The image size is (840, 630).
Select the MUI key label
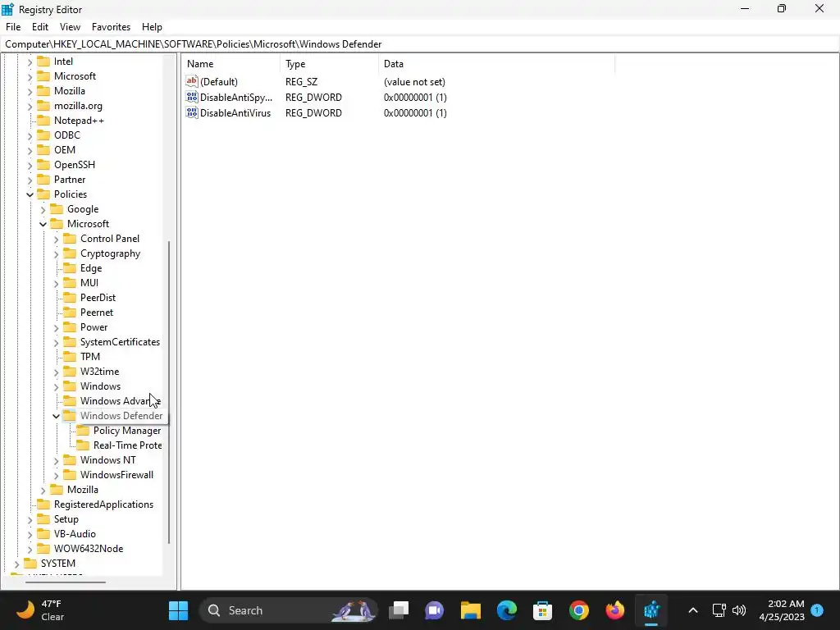[89, 283]
